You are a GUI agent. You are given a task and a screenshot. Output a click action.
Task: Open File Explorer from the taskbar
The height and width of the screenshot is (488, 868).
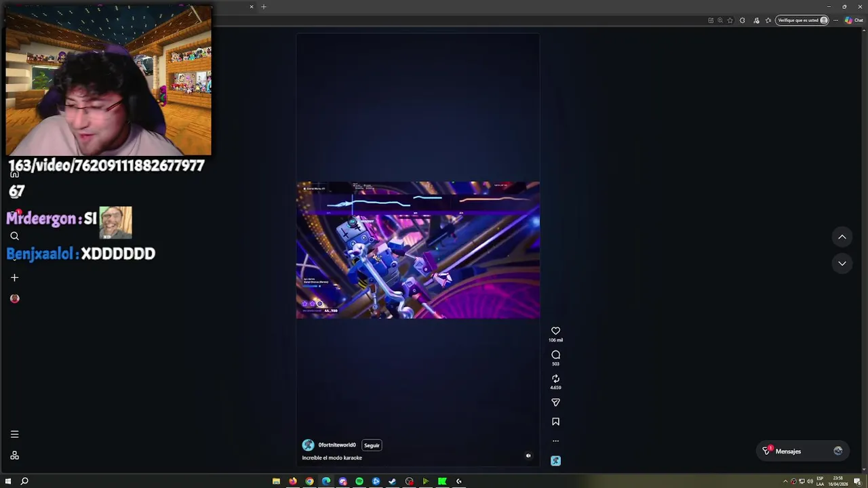[276, 481]
